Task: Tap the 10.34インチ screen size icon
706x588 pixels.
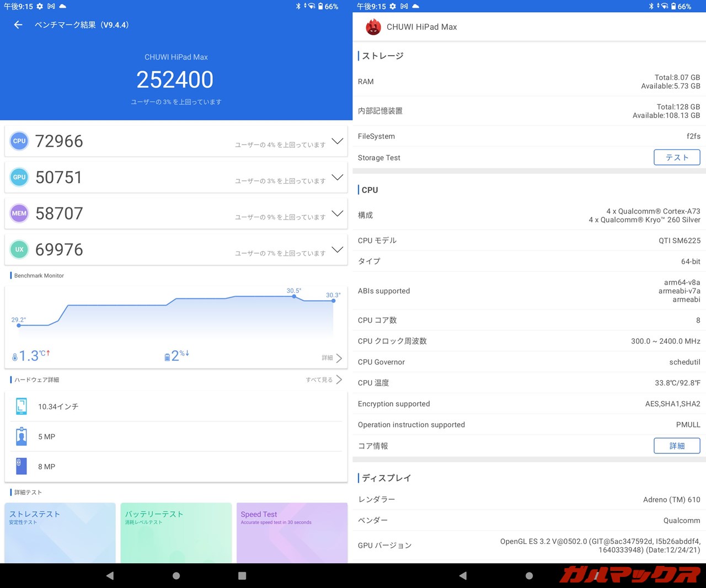Action: click(22, 407)
